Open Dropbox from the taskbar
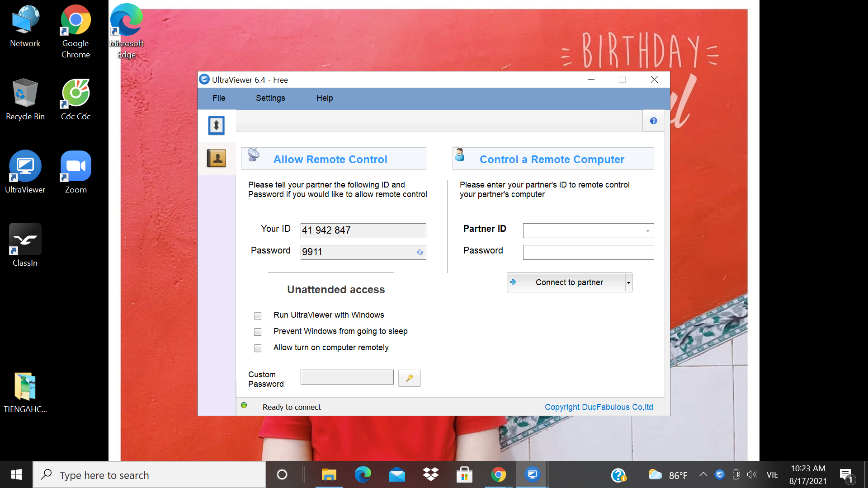Image resolution: width=868 pixels, height=488 pixels. [431, 475]
